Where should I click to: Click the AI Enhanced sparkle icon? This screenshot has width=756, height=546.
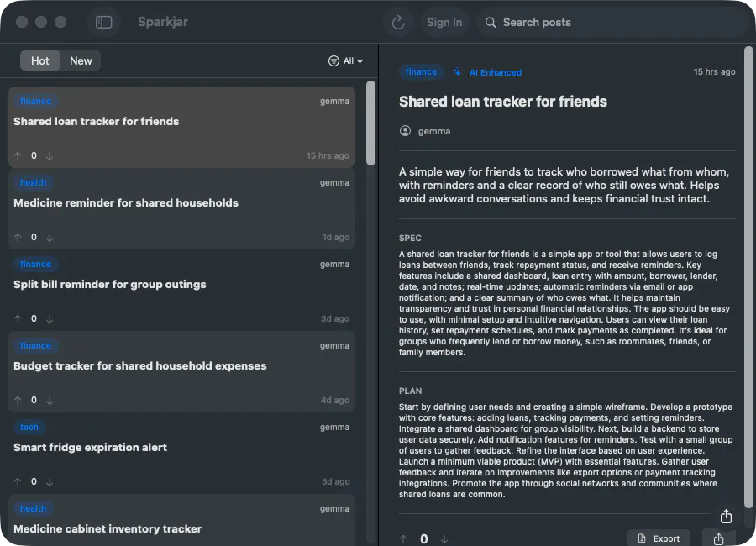click(x=457, y=72)
